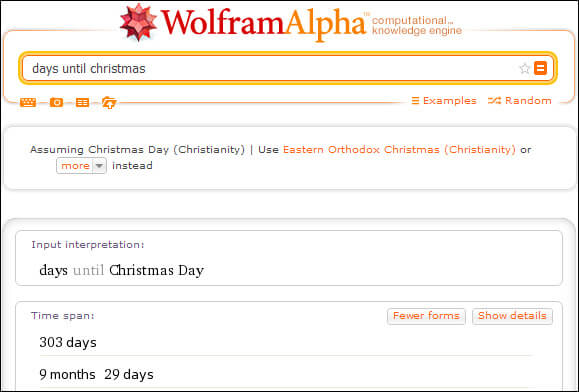Open the extended keyboard icon
579x392 pixels.
[x=28, y=102]
